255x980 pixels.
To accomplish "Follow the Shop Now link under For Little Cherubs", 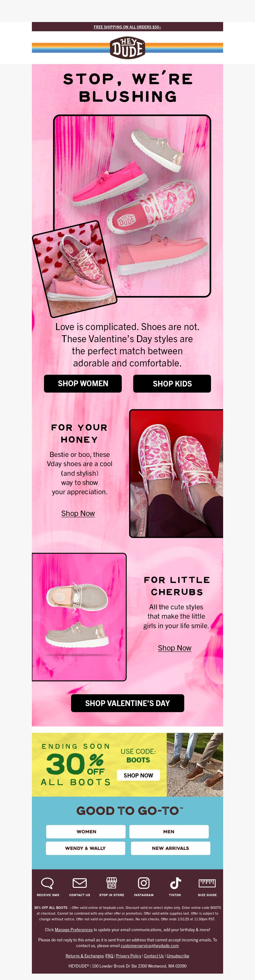I will pos(174,648).
